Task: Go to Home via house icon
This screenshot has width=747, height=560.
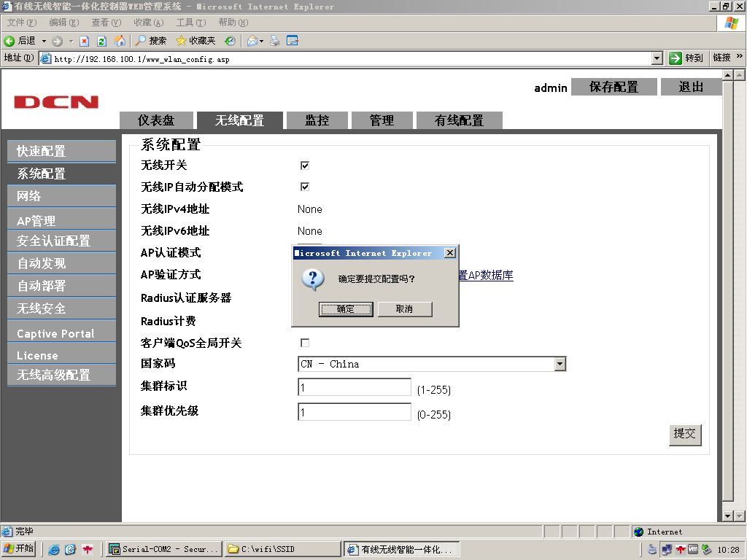Action: (120, 41)
